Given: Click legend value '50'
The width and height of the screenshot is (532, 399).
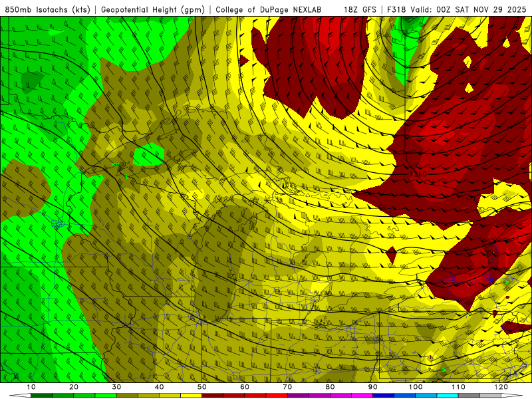Looking at the screenshot, I should click(x=202, y=387).
